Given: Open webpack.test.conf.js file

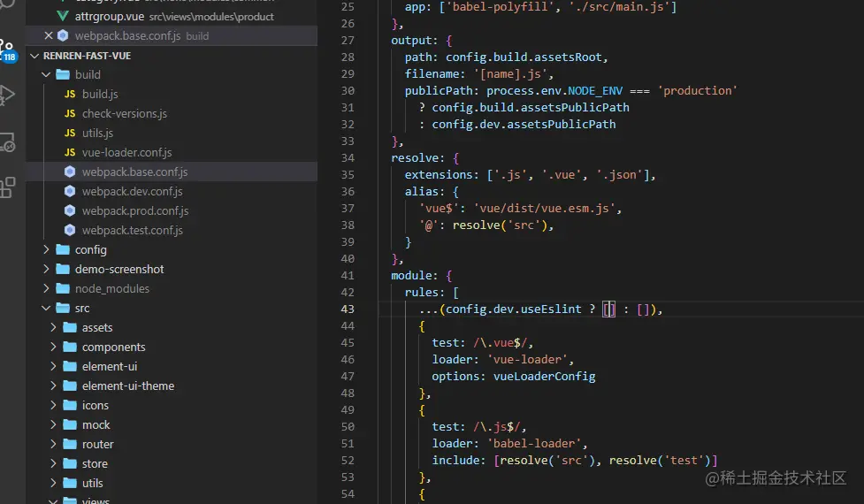Looking at the screenshot, I should (133, 230).
